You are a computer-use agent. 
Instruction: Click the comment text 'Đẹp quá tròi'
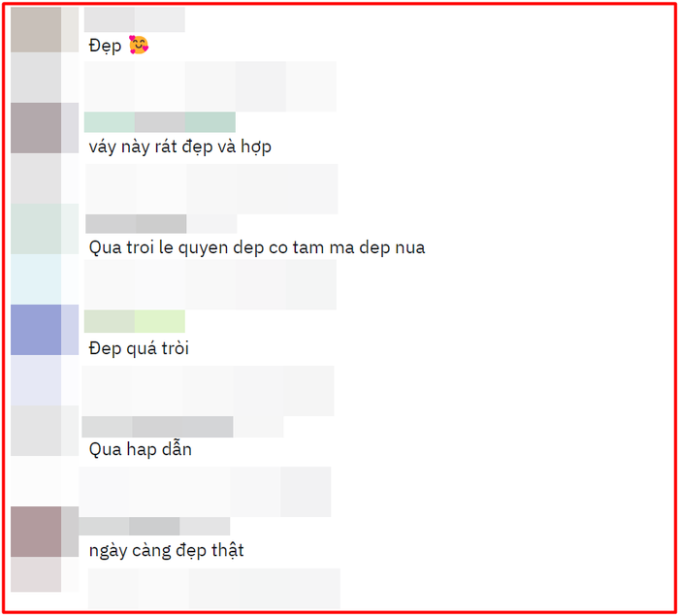tap(139, 348)
